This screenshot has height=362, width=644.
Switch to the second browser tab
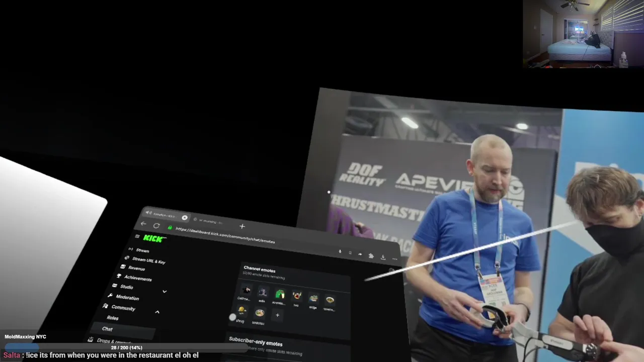tap(210, 221)
